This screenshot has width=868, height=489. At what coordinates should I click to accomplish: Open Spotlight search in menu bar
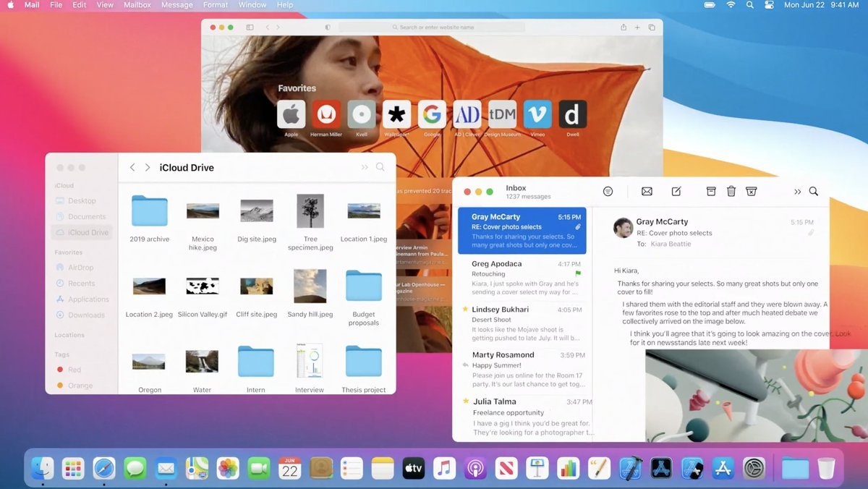pyautogui.click(x=749, y=5)
